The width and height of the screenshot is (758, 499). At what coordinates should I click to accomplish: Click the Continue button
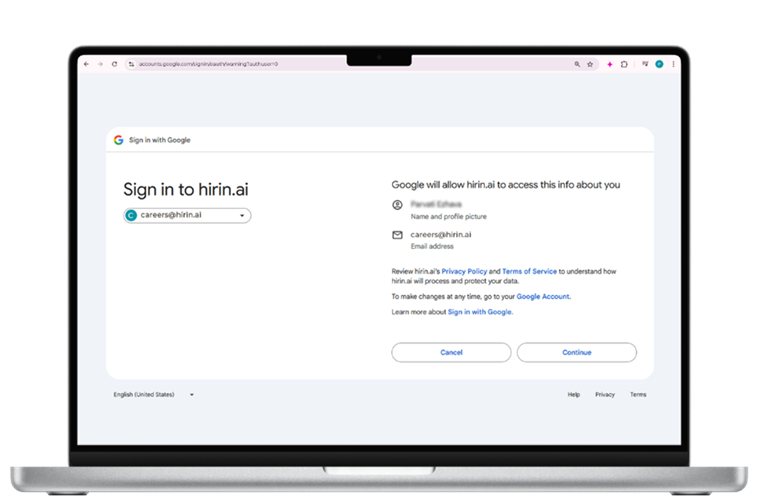click(576, 352)
